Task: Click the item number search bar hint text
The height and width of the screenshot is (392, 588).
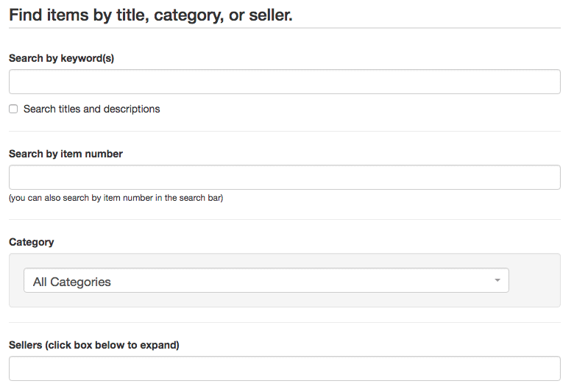Action: 116,198
